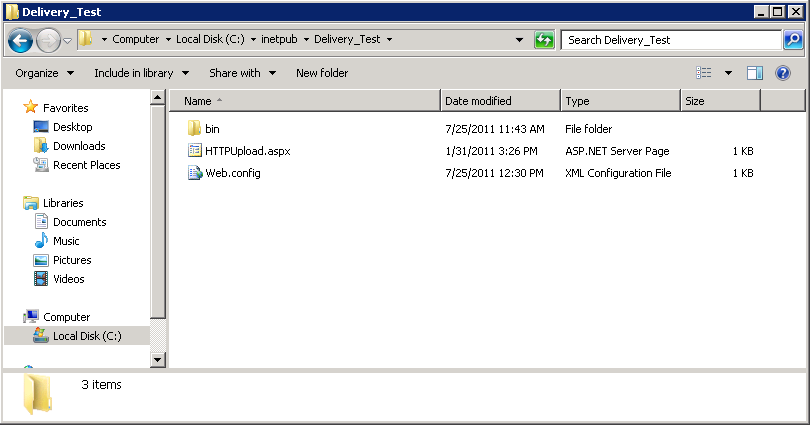
Task: Open the Include in library menu
Action: click(140, 73)
